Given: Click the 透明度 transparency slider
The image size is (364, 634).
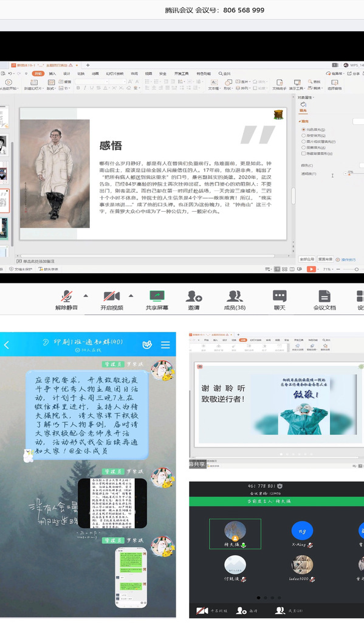Looking at the screenshot, I should tap(355, 173).
